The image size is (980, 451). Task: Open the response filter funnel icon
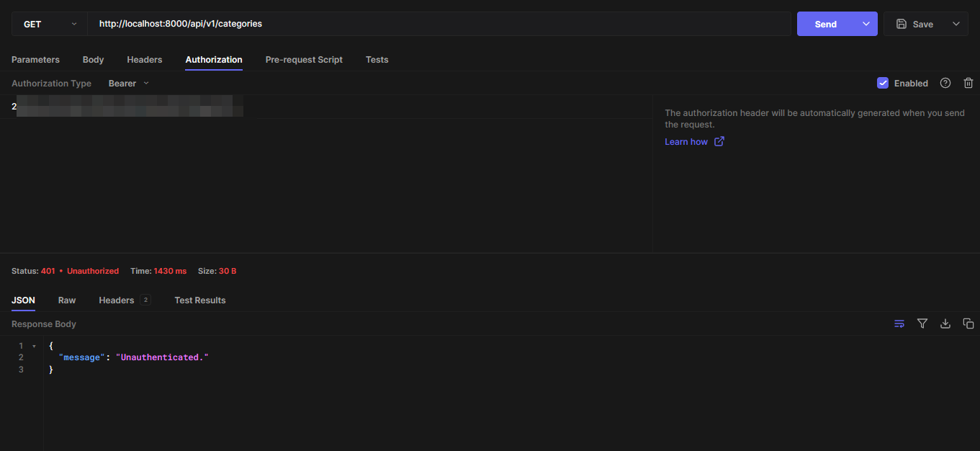click(922, 323)
